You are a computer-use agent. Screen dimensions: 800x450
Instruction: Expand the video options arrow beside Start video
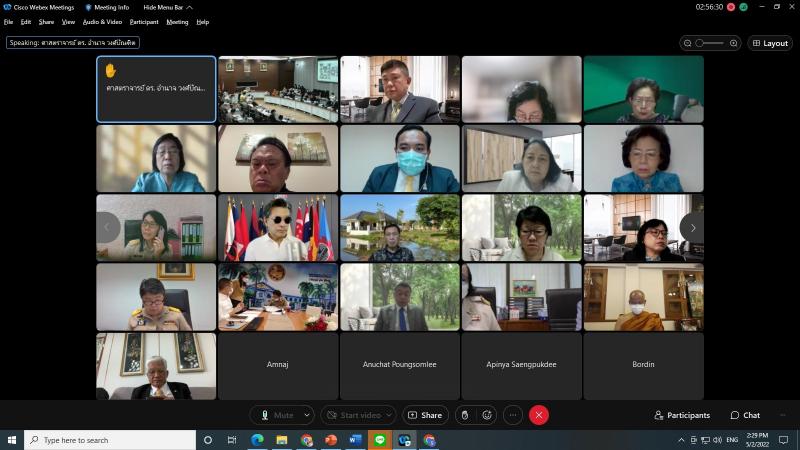click(x=389, y=415)
